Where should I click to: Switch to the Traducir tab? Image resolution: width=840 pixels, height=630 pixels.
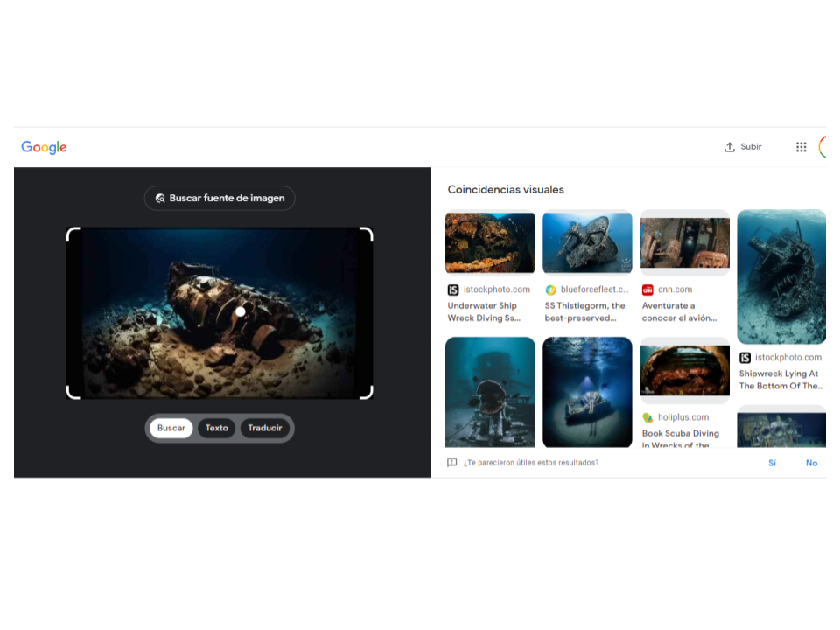264,428
